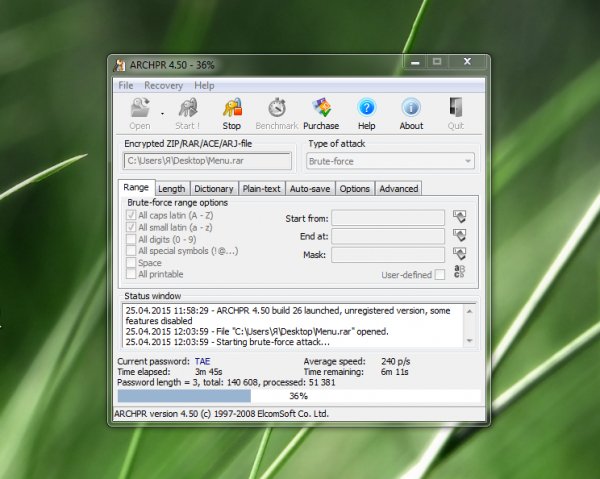600x479 pixels.
Task: Select the Range tab
Action: tap(136, 187)
